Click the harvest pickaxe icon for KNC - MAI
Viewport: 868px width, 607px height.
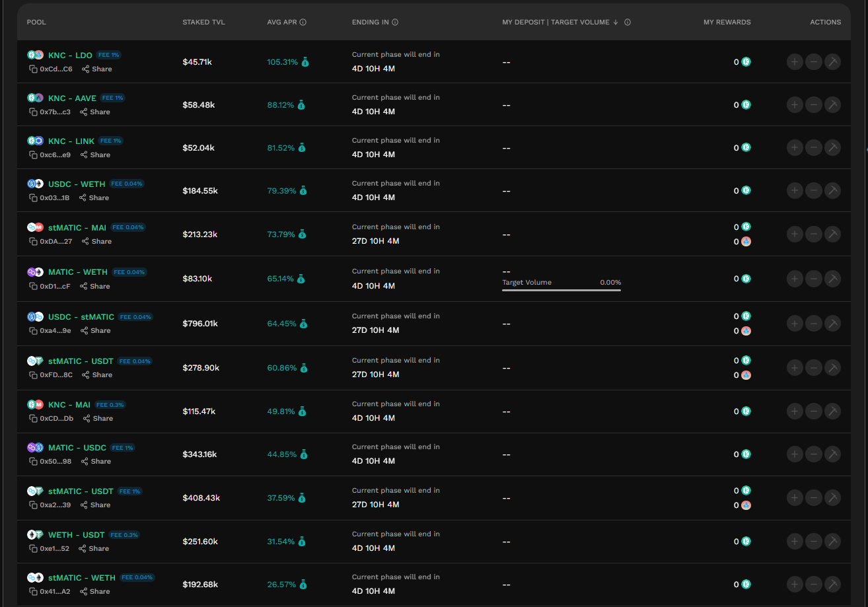coord(833,411)
